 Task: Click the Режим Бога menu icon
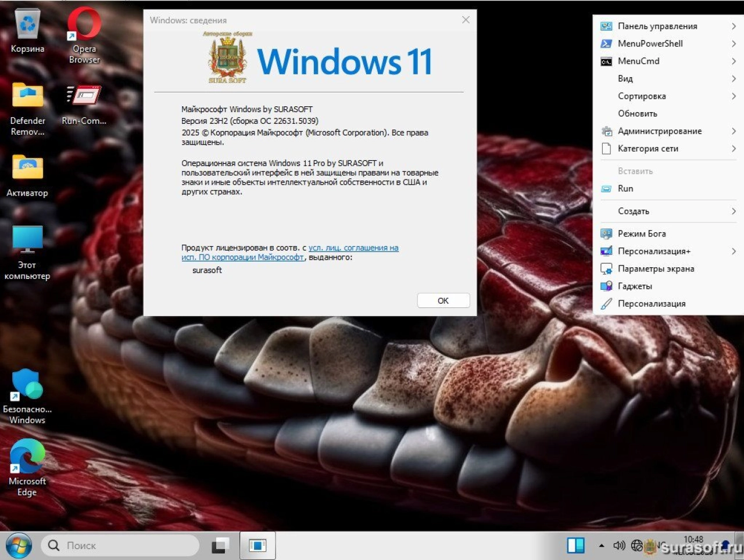[x=606, y=234]
